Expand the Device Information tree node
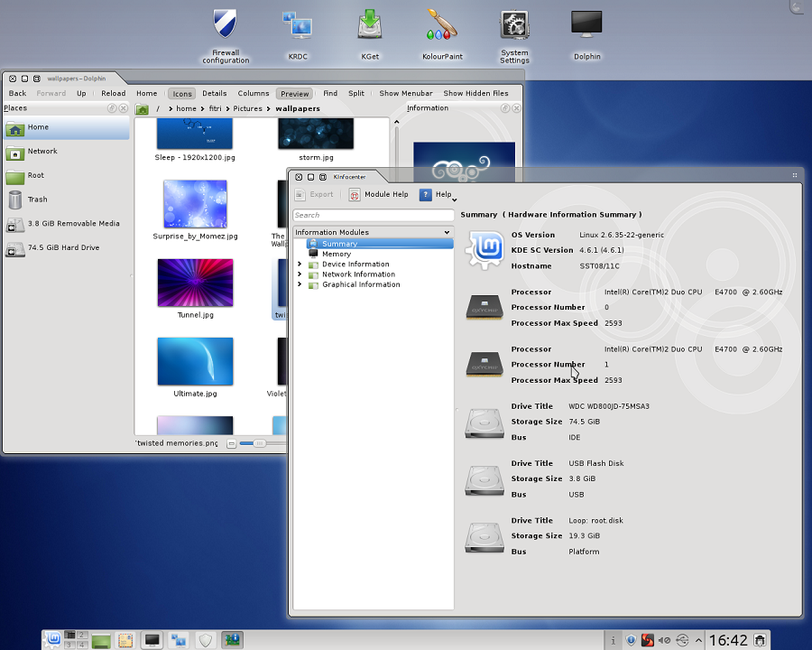The image size is (812, 650). [300, 265]
